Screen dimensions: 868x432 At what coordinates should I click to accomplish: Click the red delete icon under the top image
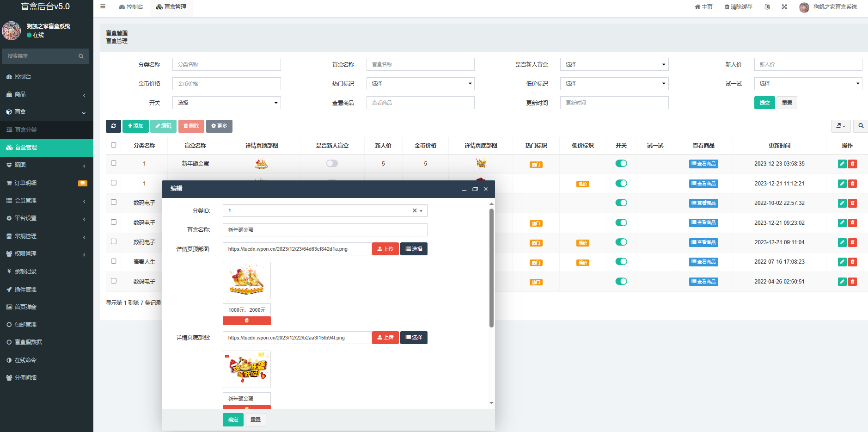(x=246, y=321)
